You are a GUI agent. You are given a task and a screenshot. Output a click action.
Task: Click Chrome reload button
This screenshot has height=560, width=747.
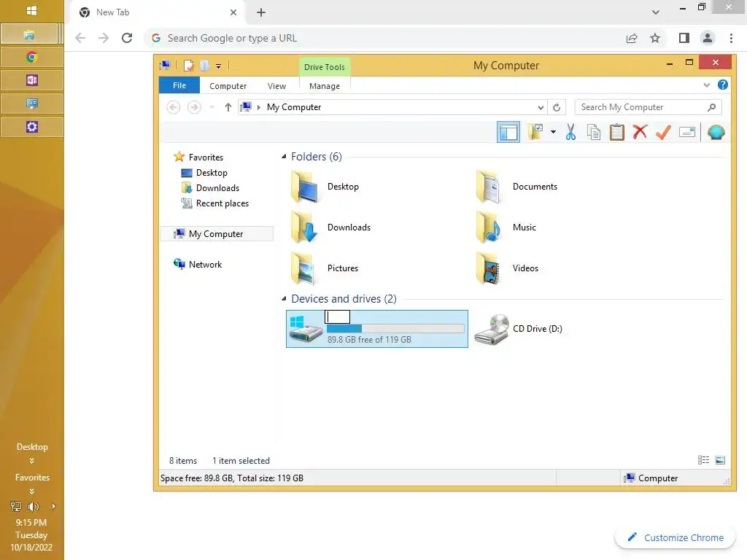click(x=127, y=38)
